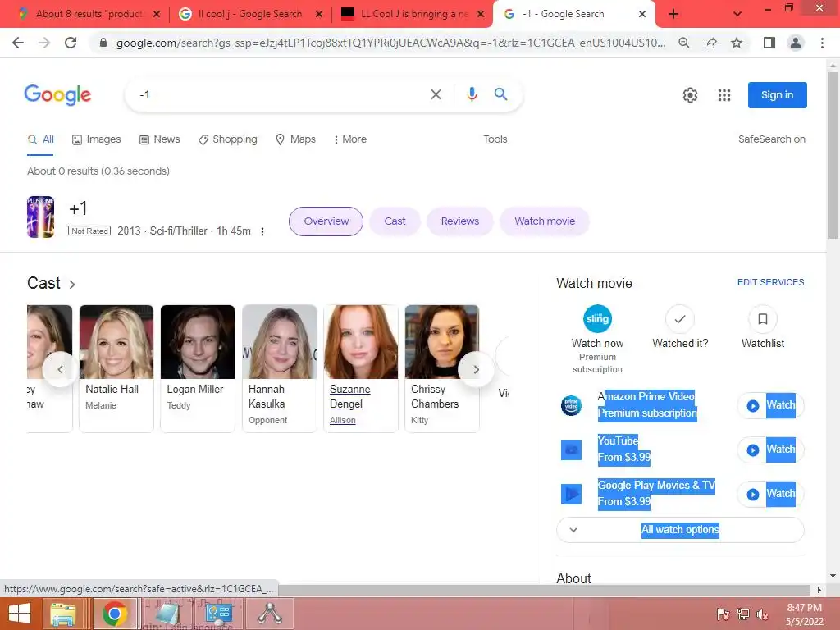Open the Google apps grid
The width and height of the screenshot is (840, 630).
click(x=724, y=95)
